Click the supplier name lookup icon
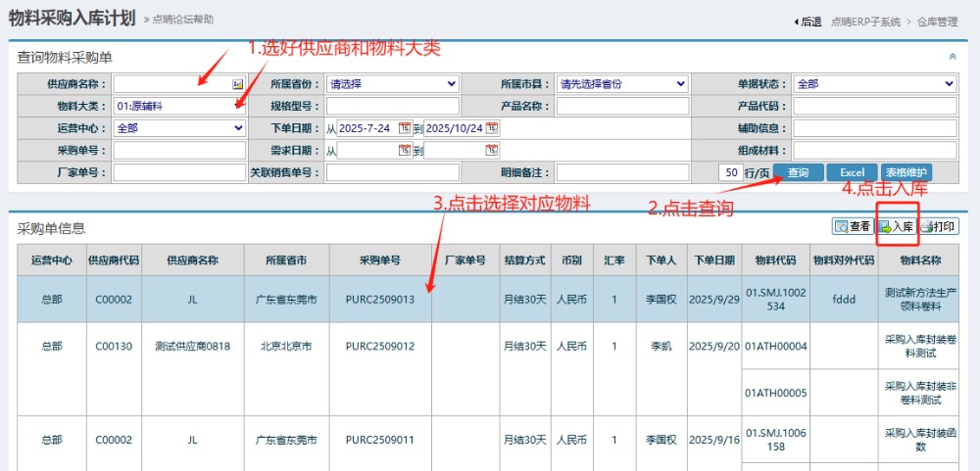 (x=237, y=84)
